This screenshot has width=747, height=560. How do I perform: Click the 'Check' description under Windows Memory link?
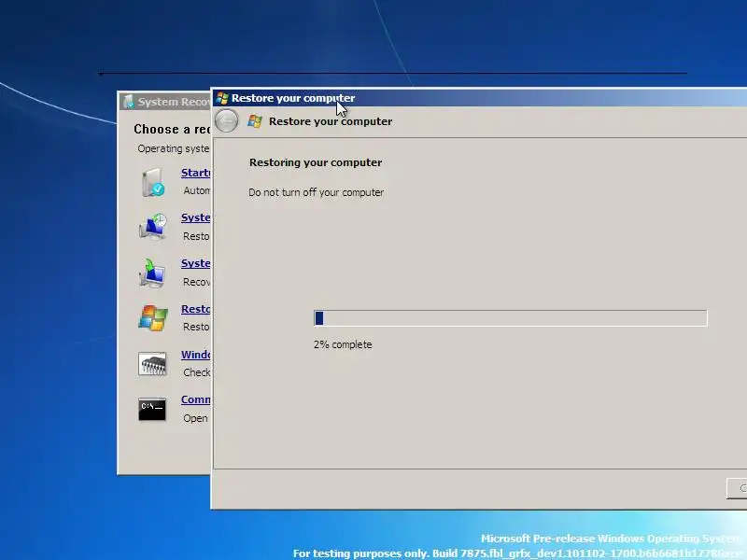(196, 372)
